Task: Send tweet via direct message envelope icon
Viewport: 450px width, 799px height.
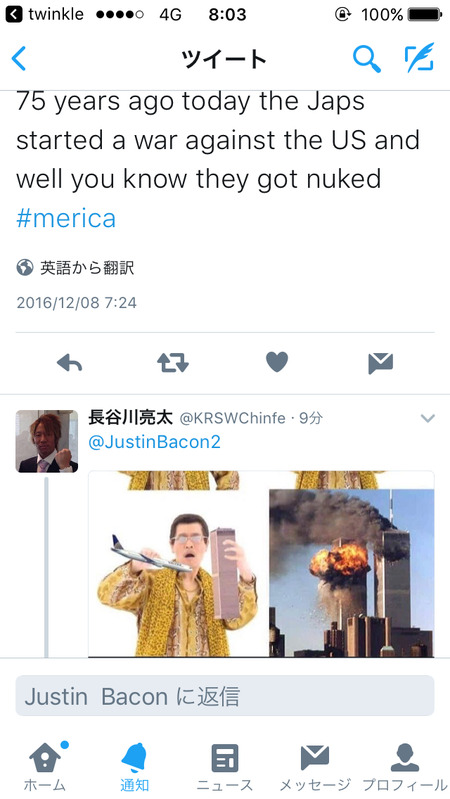Action: (x=381, y=363)
